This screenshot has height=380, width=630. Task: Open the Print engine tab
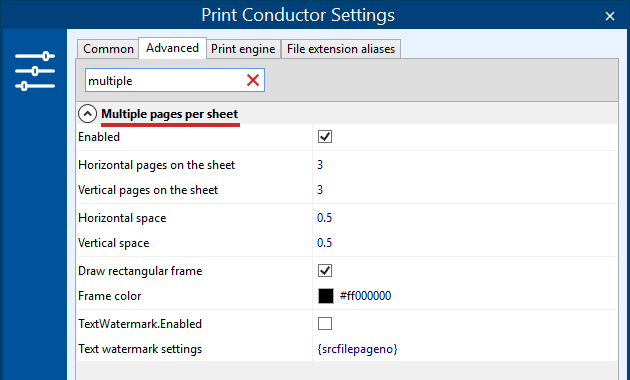(x=243, y=49)
